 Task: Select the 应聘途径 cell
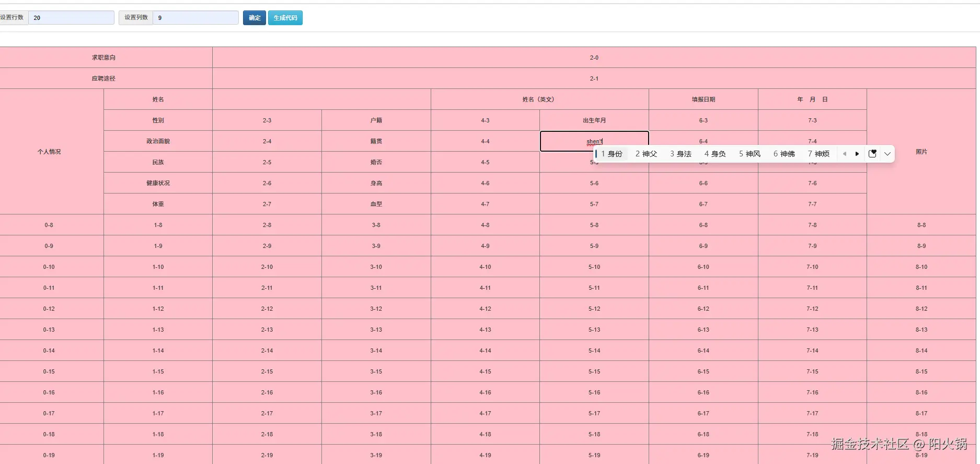tap(106, 78)
